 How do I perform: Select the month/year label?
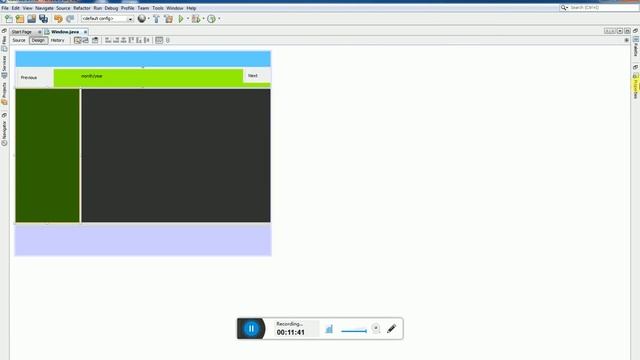[92, 76]
